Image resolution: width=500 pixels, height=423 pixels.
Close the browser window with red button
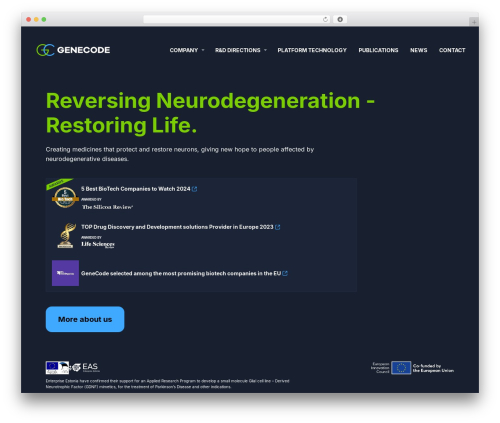29,19
